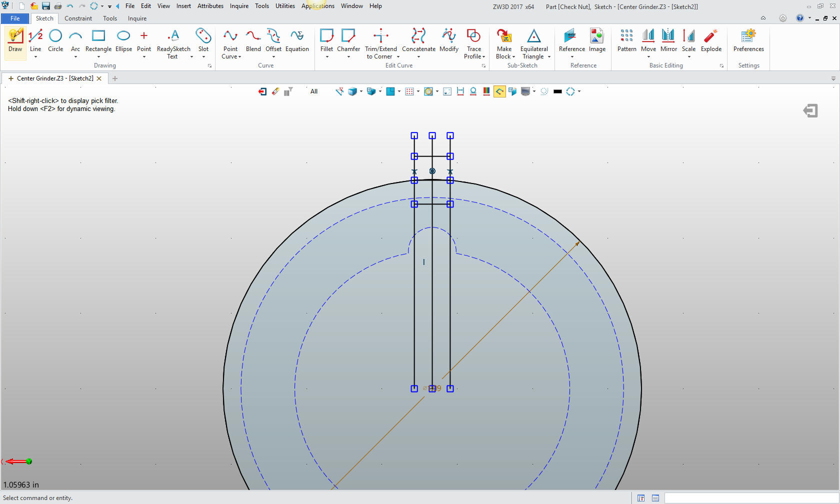840x504 pixels.
Task: Toggle the dotted selection circle icon
Action: tap(544, 91)
